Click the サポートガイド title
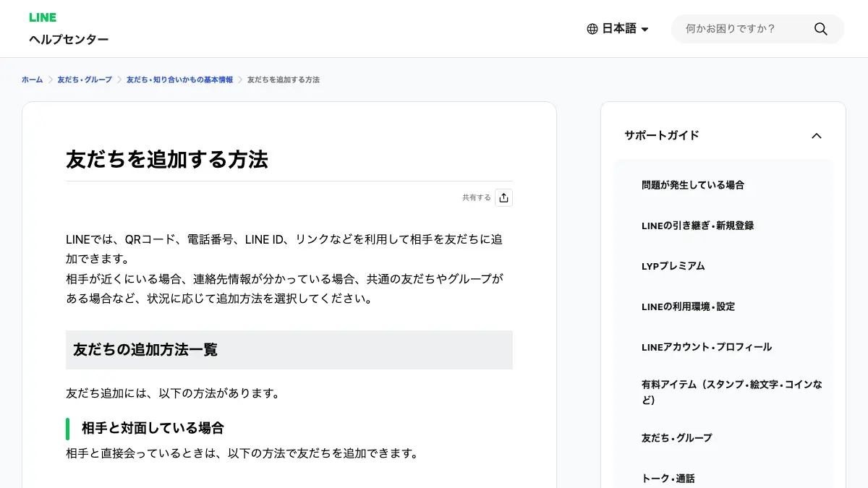Screen dimensions: 868x488 662,135
